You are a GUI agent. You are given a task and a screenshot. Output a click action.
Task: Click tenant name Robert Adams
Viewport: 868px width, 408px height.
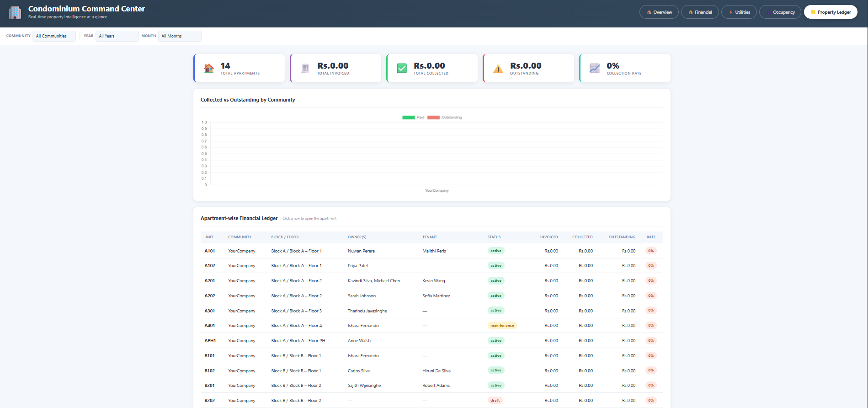[436, 386]
